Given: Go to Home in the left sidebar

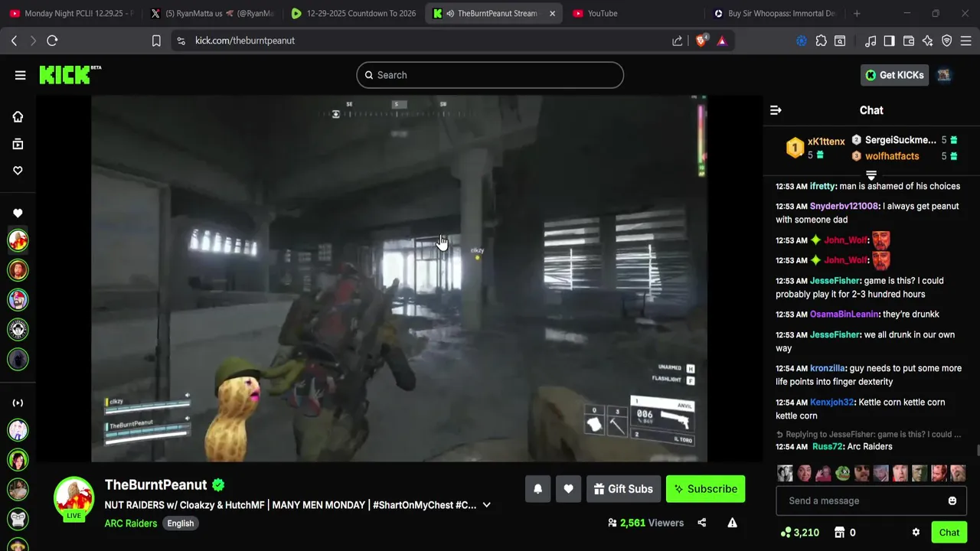Looking at the screenshot, I should 18,116.
